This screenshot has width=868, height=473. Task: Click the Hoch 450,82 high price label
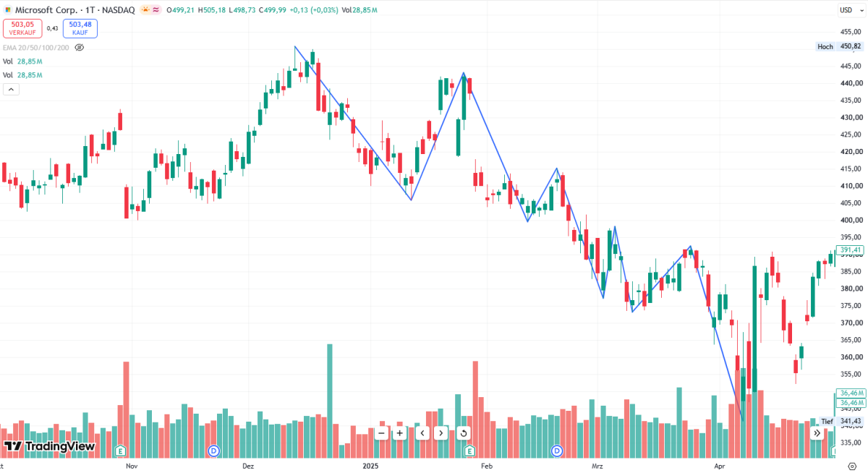(839, 46)
